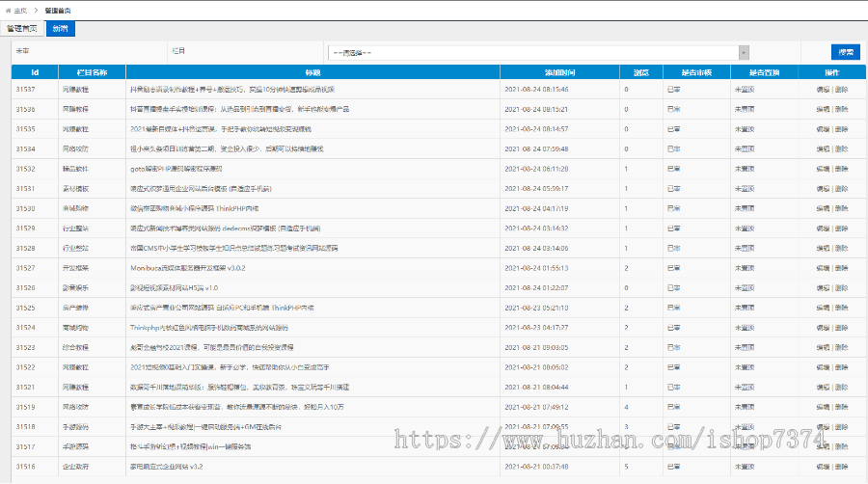Click 删除 for row 31536
868x484 pixels.
(841, 110)
